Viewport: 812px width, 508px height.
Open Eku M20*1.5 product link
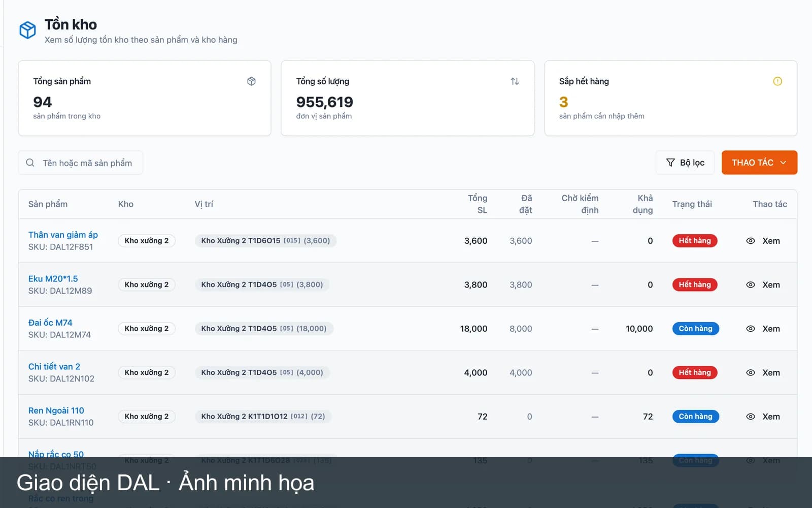click(53, 279)
